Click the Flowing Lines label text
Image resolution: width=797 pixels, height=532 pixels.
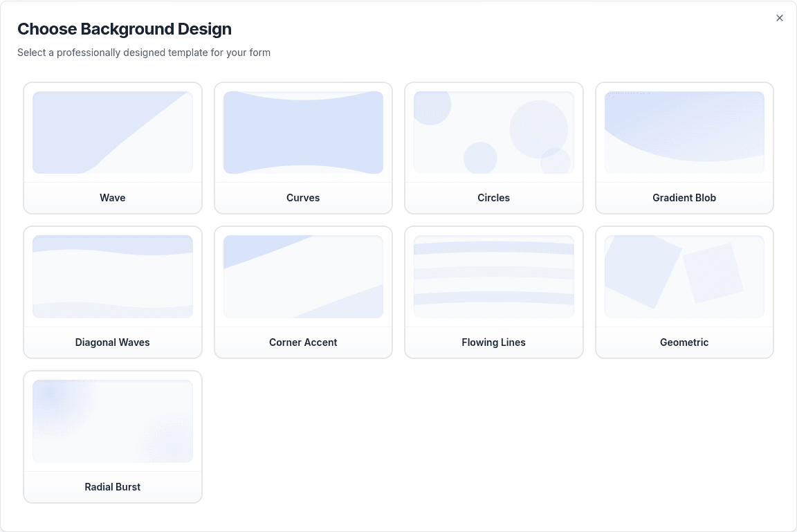click(493, 342)
